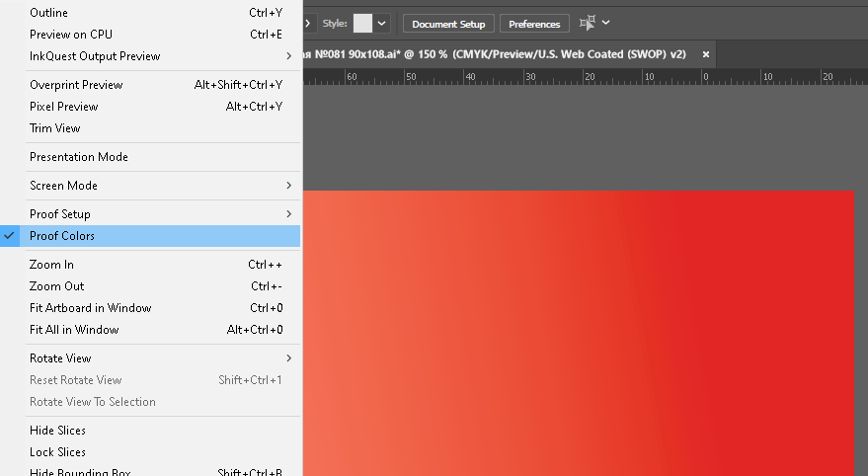
Task: Click the Document Setup button
Action: coord(448,24)
